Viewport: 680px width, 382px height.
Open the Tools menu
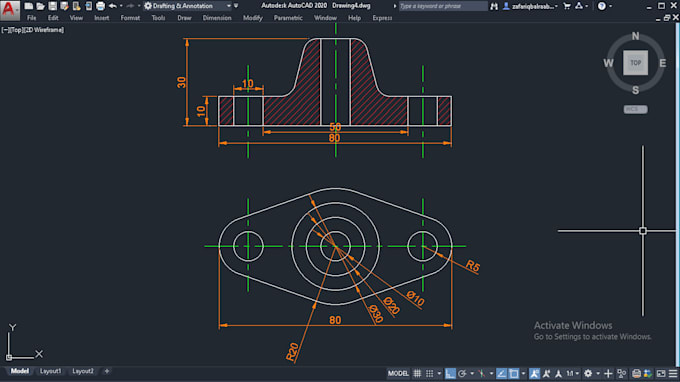click(158, 18)
